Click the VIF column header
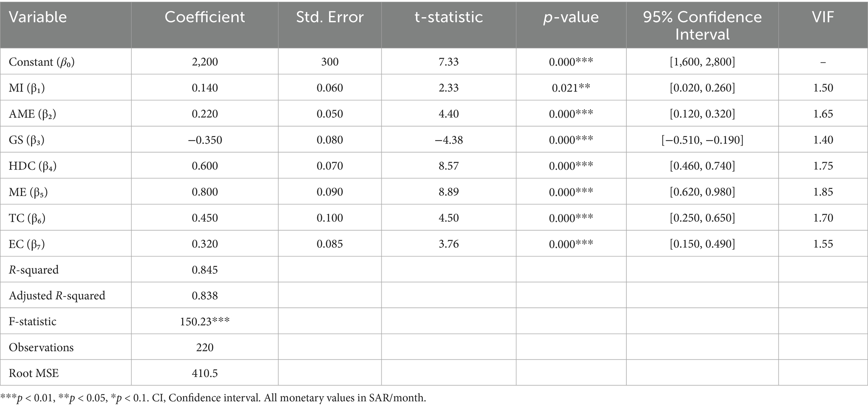The height and width of the screenshot is (408, 868). pos(823,17)
